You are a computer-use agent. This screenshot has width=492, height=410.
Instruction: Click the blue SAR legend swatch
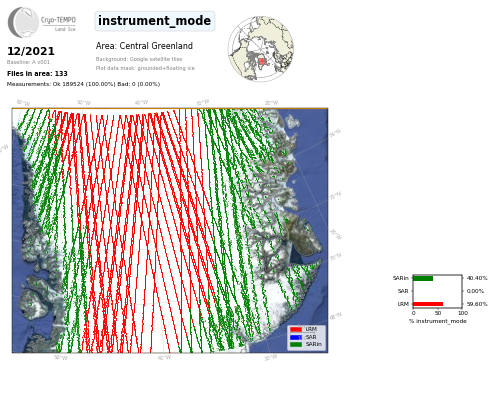296,337
